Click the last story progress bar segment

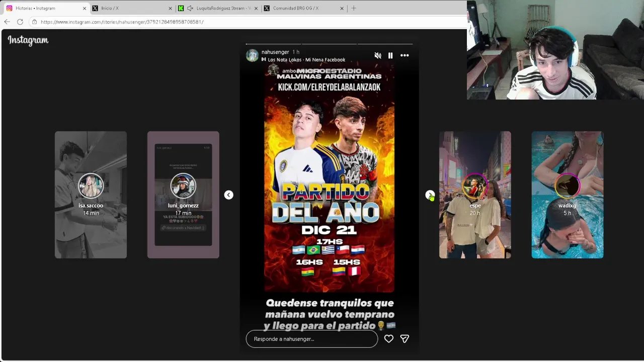click(x=385, y=44)
